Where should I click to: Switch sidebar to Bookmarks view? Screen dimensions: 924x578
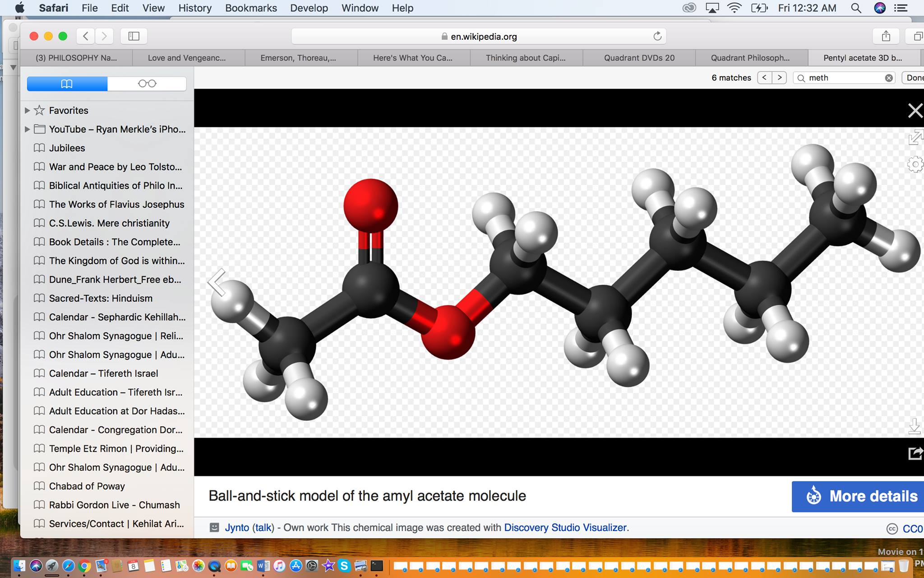point(67,84)
